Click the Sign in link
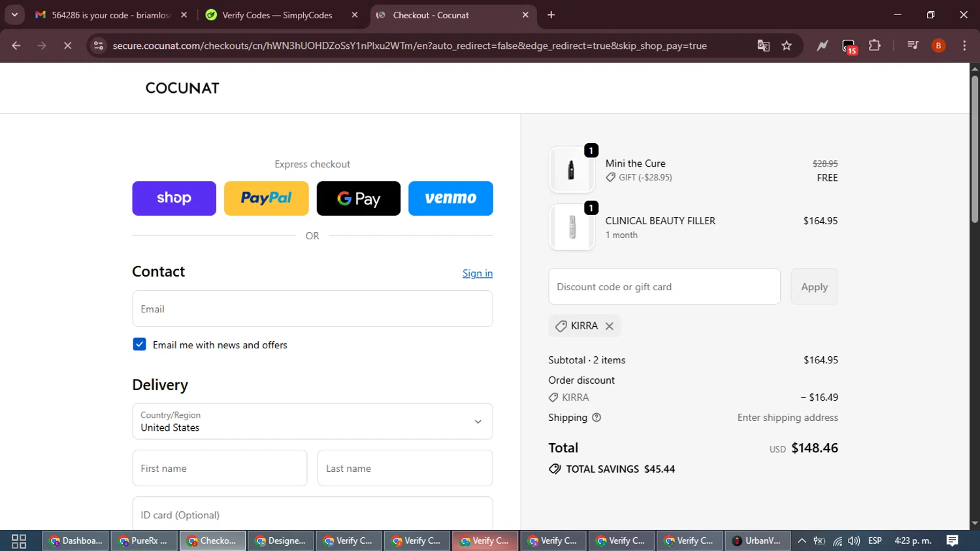 (x=478, y=273)
